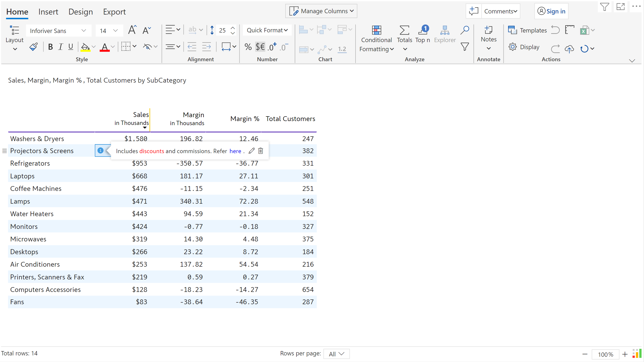Toggle bold text formatting
The width and height of the screenshot is (644, 362).
click(x=50, y=47)
